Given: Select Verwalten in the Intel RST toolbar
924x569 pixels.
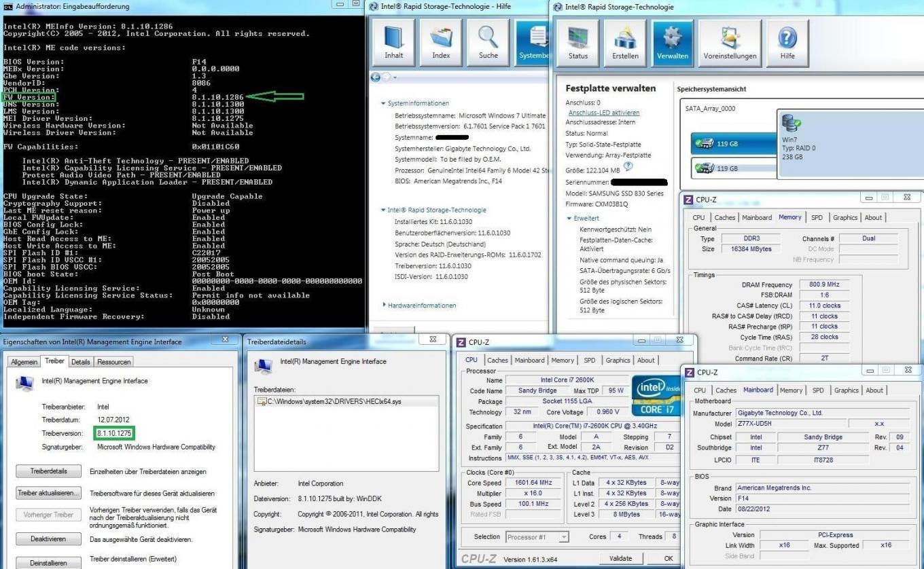Looking at the screenshot, I should [673, 43].
